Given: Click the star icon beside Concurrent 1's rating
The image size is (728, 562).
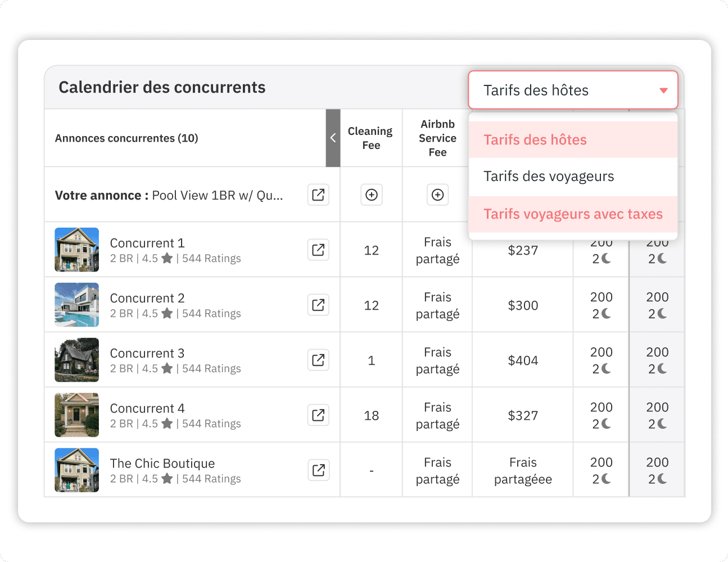Looking at the screenshot, I should click(167, 259).
